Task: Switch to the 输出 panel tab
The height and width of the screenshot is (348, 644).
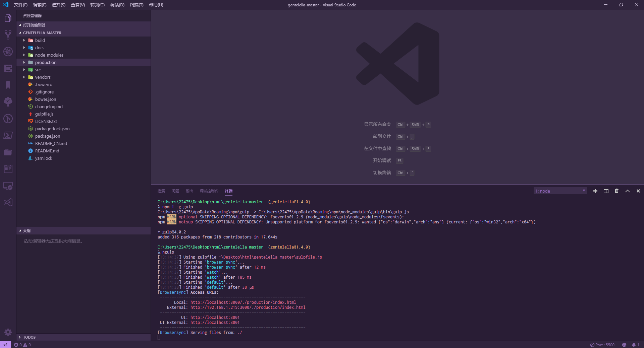Action: click(190, 191)
